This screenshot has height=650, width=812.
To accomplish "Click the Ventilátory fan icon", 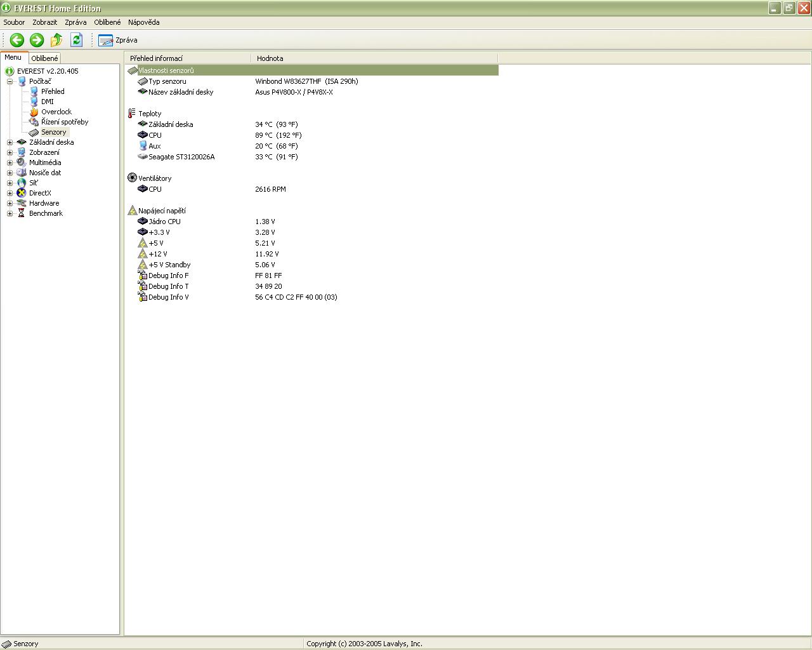I will tap(132, 178).
